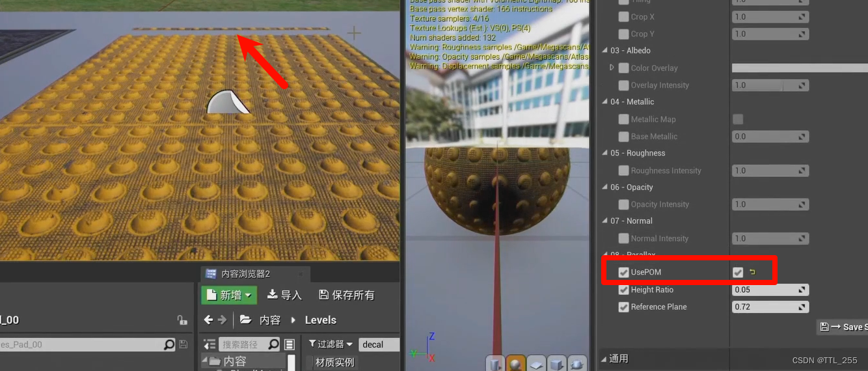
Task: Go back with the left arrow in Content Browser
Action: click(208, 320)
